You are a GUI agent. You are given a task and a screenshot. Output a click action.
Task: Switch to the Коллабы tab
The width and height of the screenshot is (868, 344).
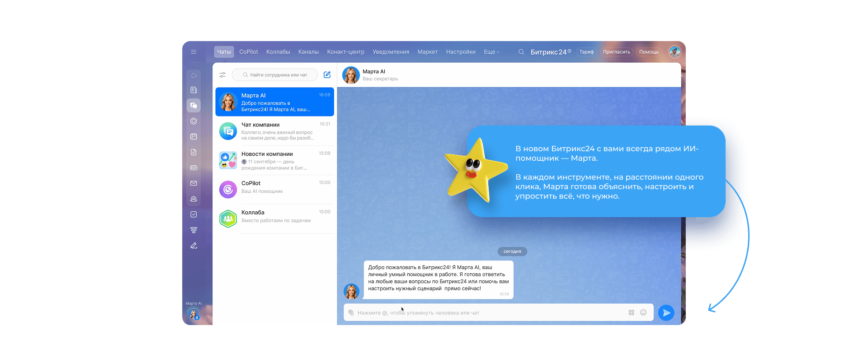278,52
